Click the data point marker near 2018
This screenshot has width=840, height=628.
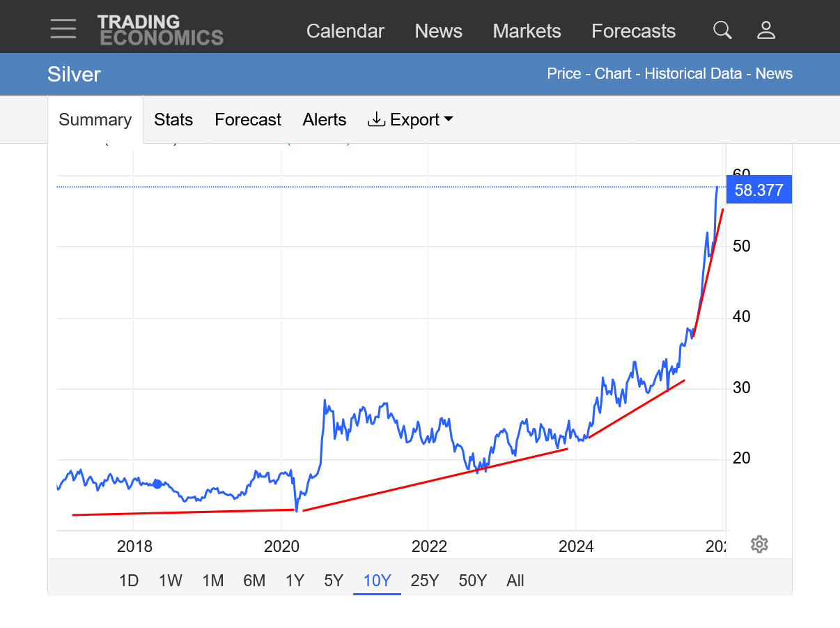tap(157, 484)
